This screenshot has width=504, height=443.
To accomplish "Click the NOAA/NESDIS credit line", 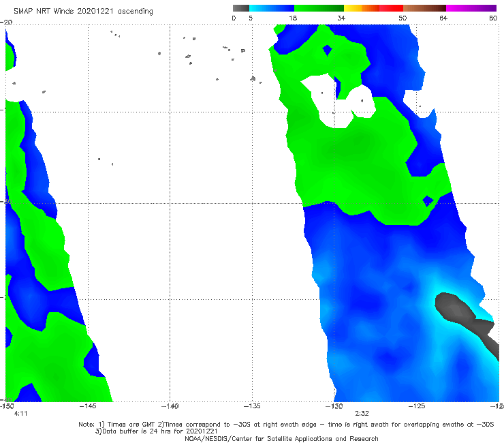I will click(281, 439).
